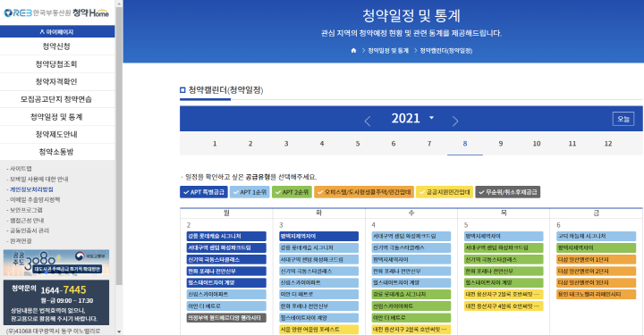Click the sidebar scrollbar up arrow
Viewport: 644px width, 335px height.
(119, 4)
